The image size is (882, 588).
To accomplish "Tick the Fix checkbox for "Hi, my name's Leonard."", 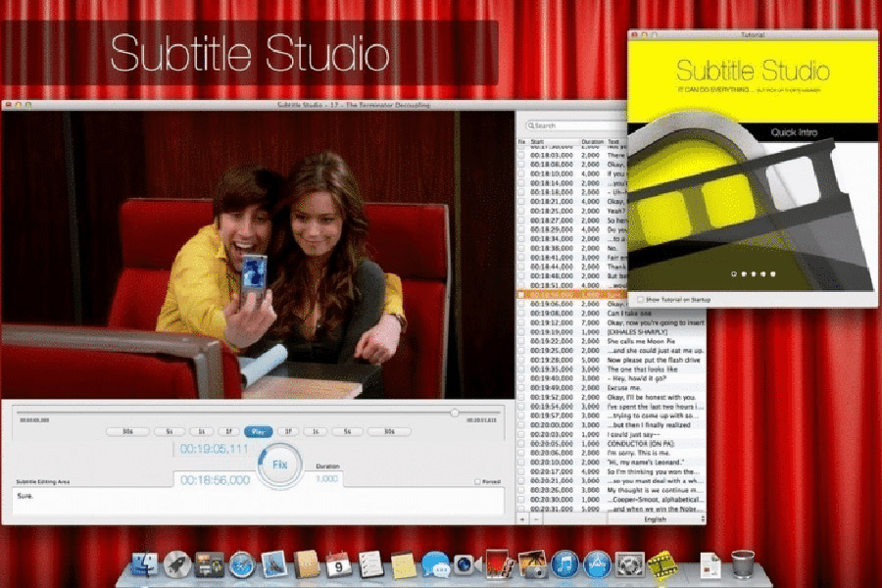I will click(521, 462).
